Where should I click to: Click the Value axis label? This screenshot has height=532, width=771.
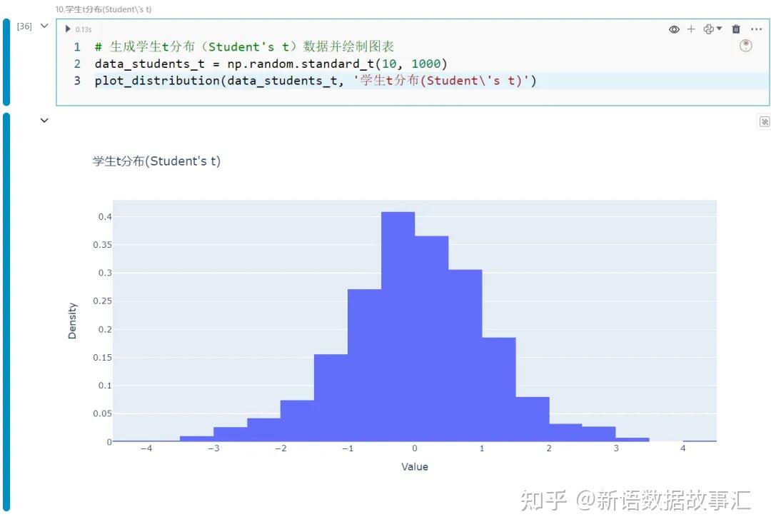(x=415, y=466)
